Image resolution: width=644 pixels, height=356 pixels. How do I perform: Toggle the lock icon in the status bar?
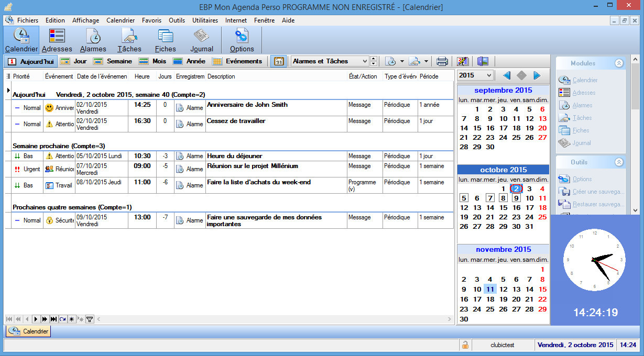coord(465,345)
